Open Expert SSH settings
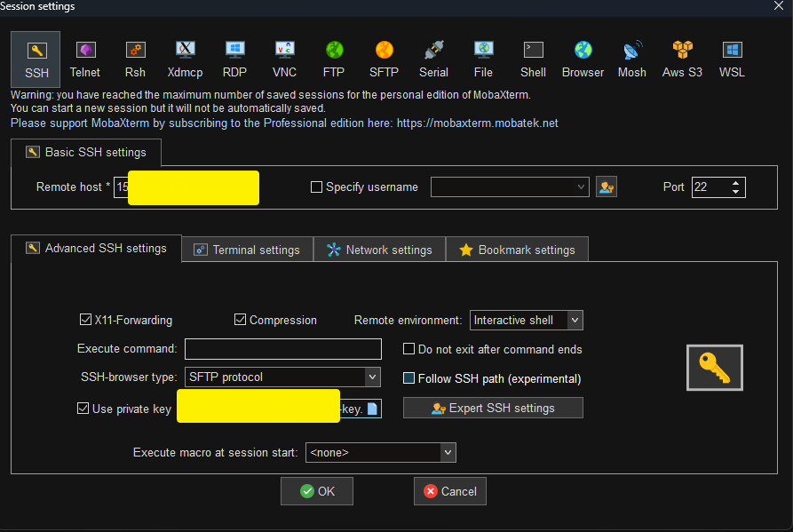The width and height of the screenshot is (793, 532). [493, 408]
